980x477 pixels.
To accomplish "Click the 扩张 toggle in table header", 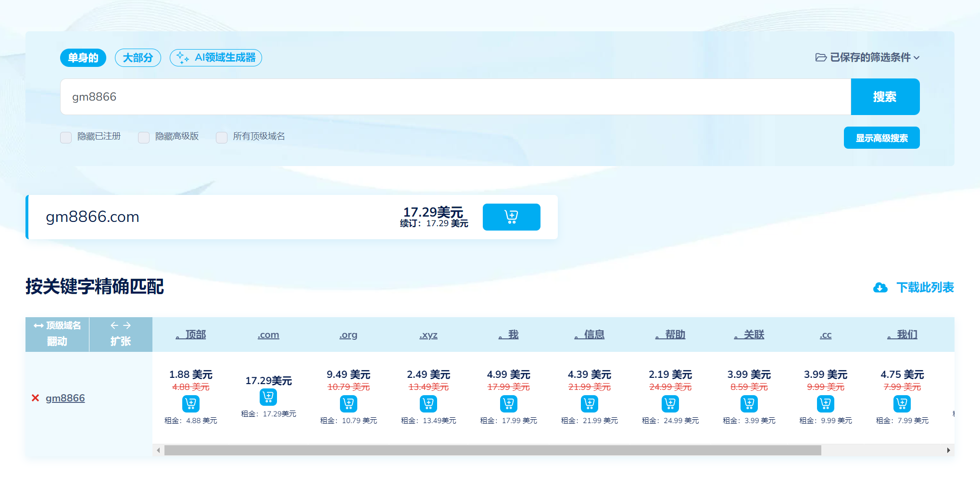I will click(x=121, y=334).
